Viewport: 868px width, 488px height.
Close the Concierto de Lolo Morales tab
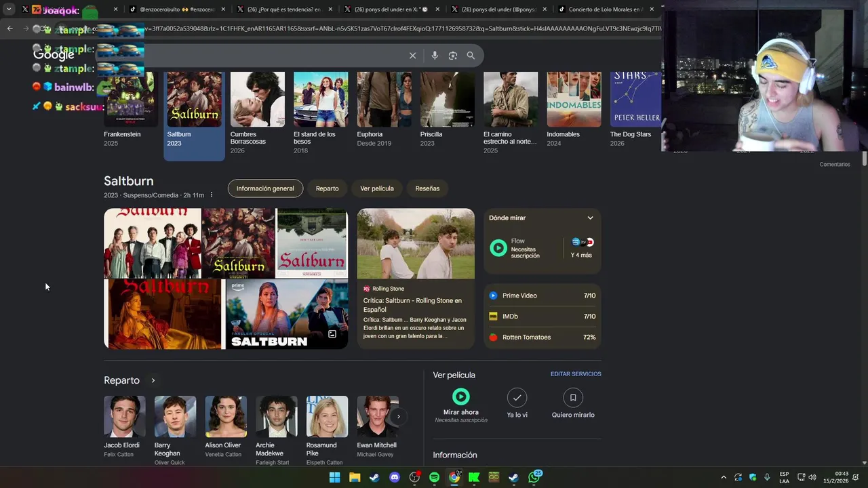pyautogui.click(x=652, y=9)
